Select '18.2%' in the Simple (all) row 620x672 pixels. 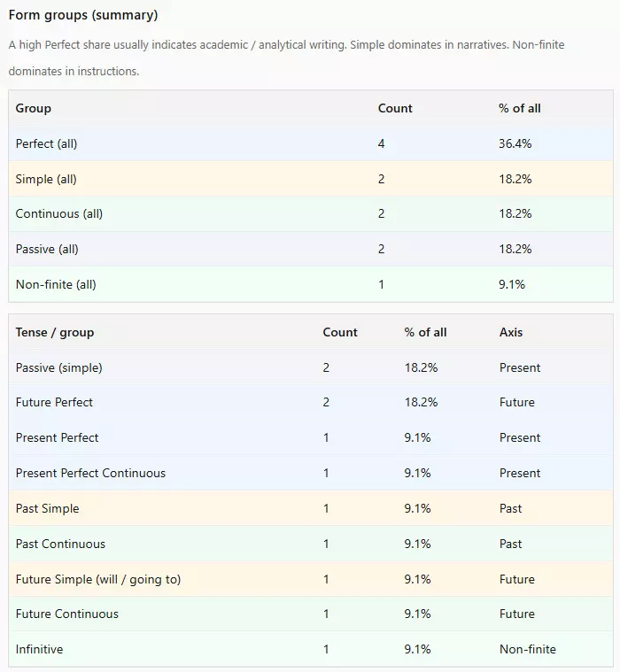[x=515, y=179]
